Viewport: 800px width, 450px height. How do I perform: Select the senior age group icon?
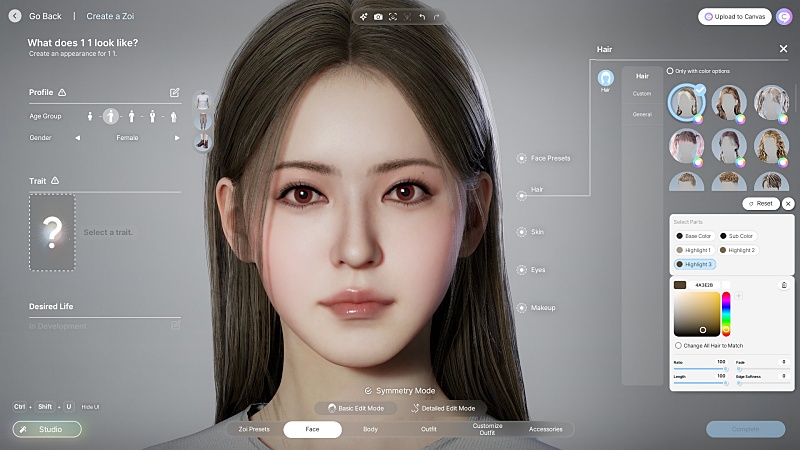point(176,116)
